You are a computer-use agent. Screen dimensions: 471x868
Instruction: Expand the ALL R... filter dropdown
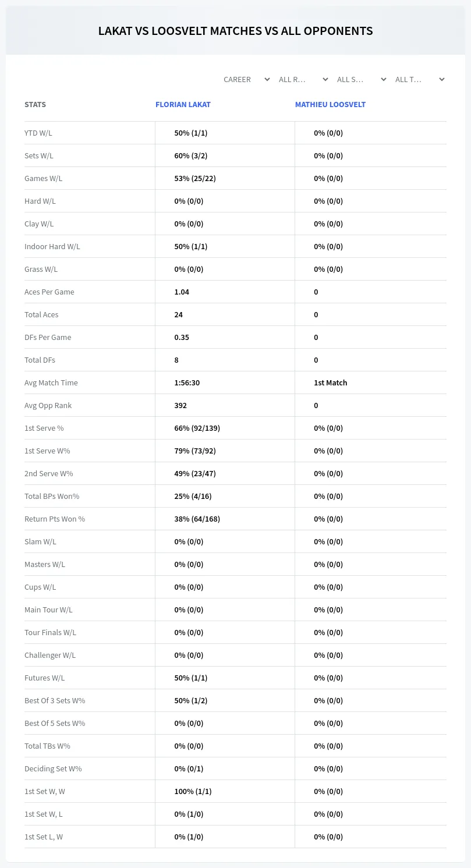[303, 79]
